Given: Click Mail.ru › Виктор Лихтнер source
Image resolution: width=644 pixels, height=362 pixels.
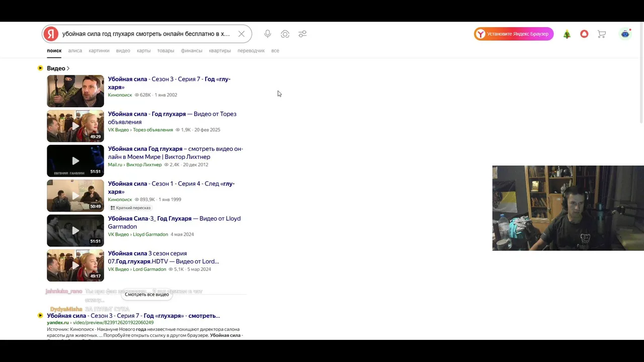Looking at the screenshot, I should coord(135,164).
